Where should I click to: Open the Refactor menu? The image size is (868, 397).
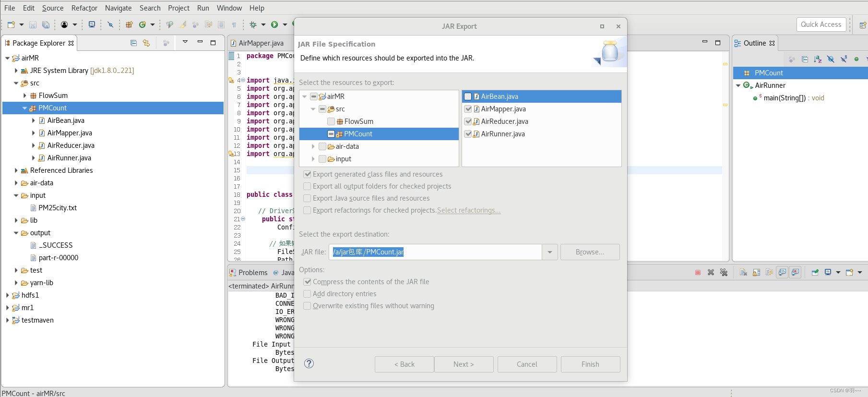tap(84, 8)
